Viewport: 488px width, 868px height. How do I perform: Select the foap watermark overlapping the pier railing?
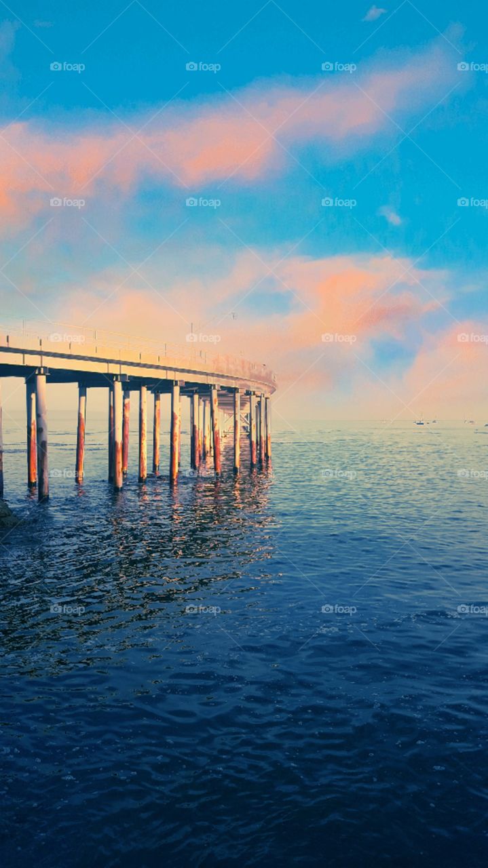[67, 338]
